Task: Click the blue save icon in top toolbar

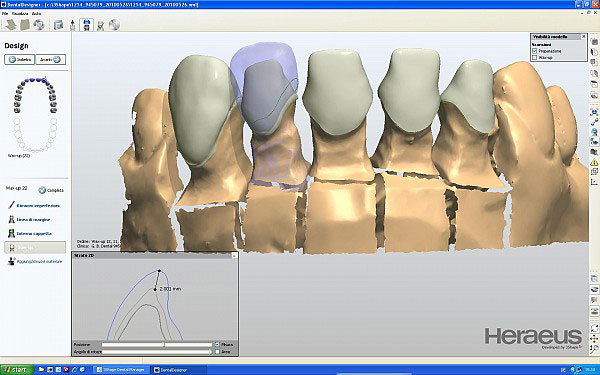Action: (87, 25)
